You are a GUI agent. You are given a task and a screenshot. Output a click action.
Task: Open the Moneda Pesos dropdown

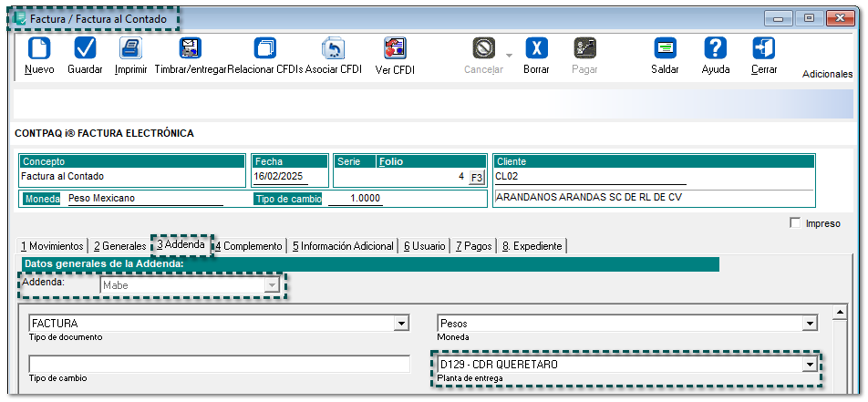pyautogui.click(x=809, y=324)
